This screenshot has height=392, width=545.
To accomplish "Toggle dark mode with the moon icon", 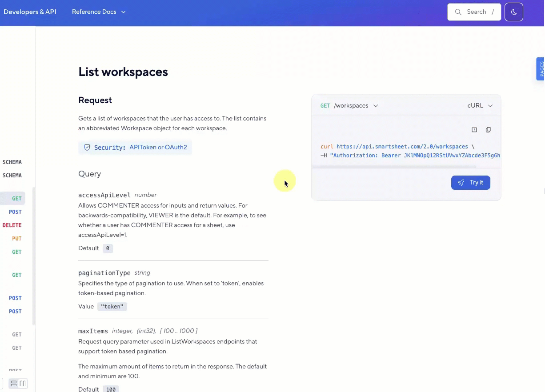I will click(x=514, y=12).
